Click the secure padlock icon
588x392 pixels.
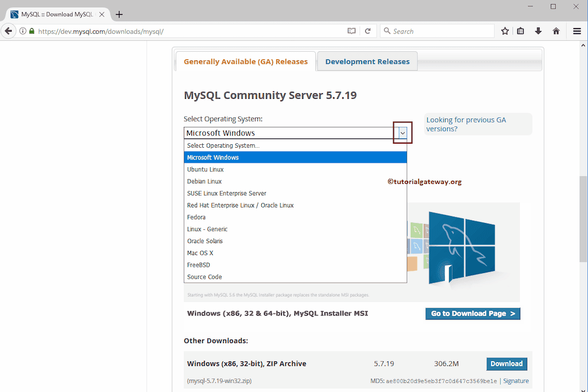(x=32, y=31)
